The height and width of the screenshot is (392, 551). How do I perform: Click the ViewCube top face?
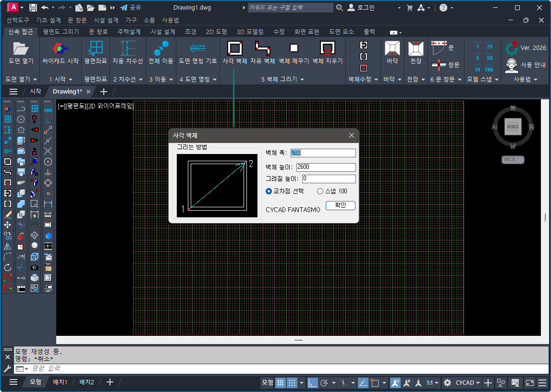pyautogui.click(x=513, y=127)
